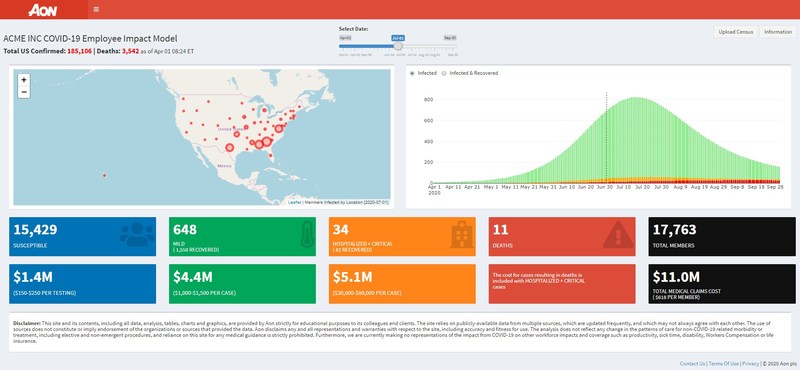This screenshot has width=800, height=370.
Task: Click the date slider handle
Action: (398, 46)
